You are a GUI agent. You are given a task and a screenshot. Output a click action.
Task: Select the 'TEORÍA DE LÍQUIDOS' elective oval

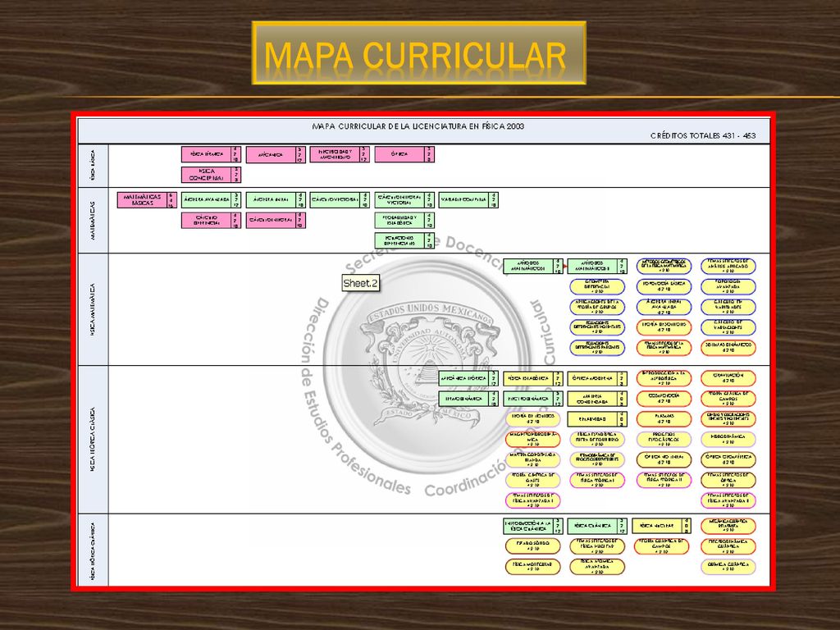pos(532,419)
